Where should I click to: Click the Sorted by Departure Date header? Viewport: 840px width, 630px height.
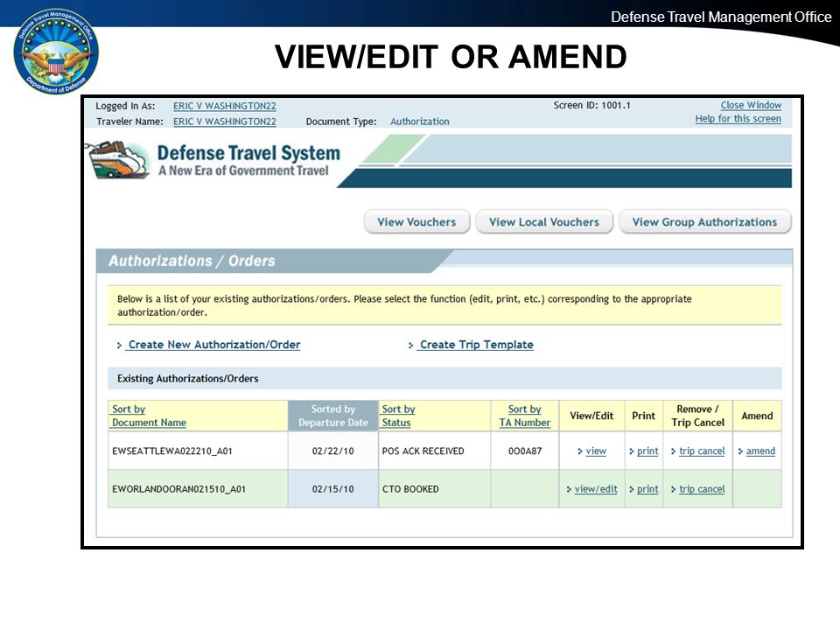point(333,416)
